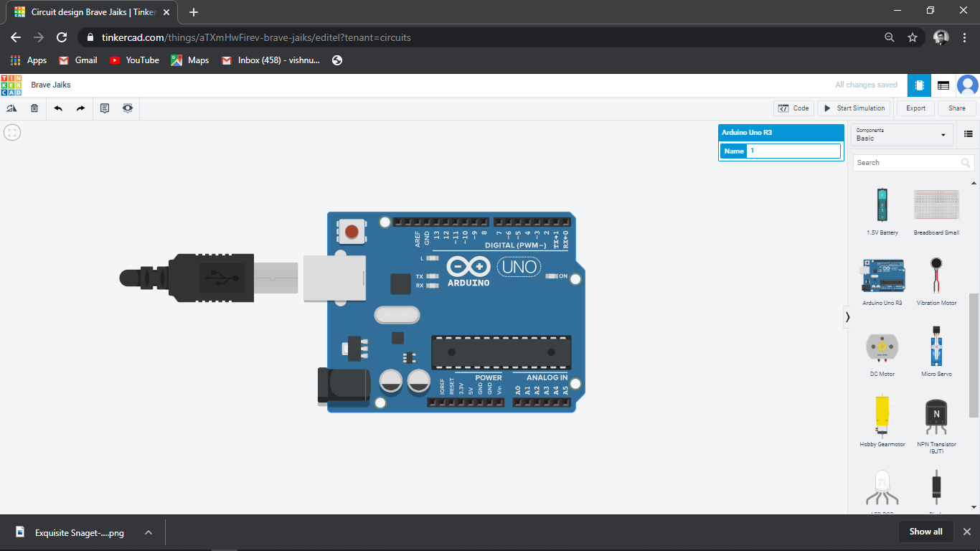Viewport: 980px width, 551px height.
Task: Select the Micro Servo component
Action: point(936,348)
